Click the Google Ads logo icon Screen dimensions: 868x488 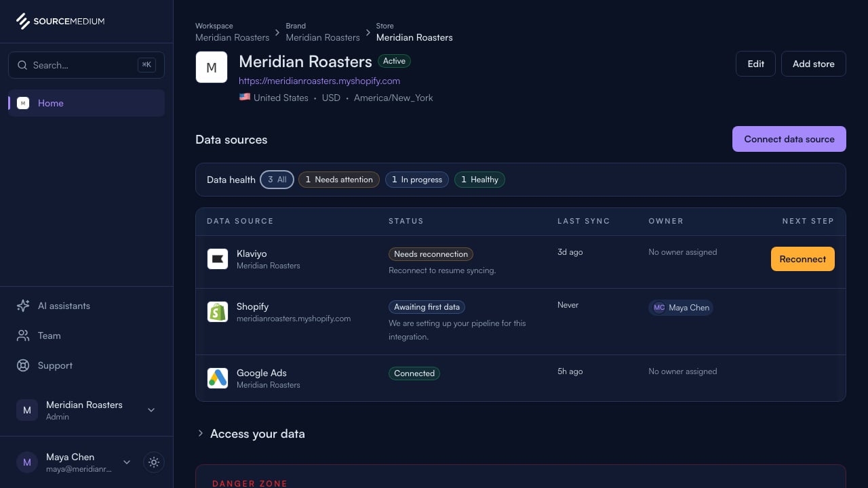(x=218, y=378)
